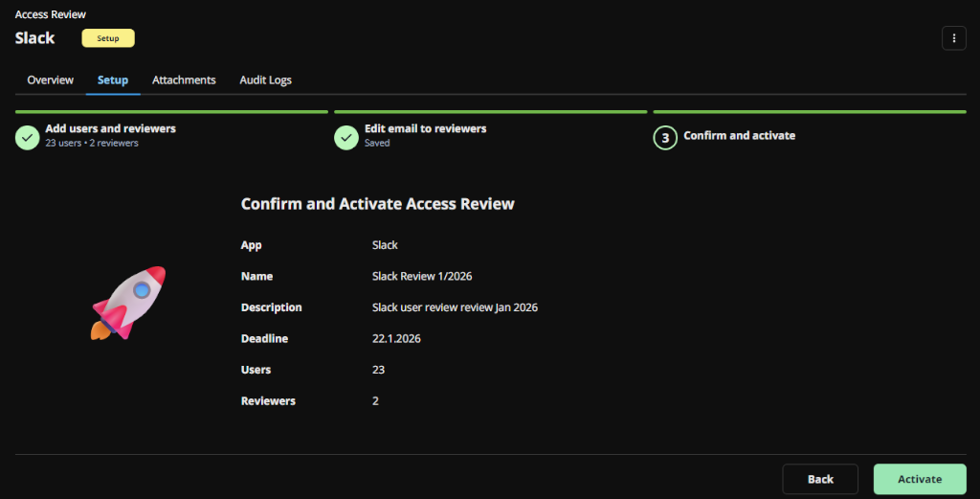The image size is (980, 499).
Task: Click the green checkmark for Add users and reviewers
Action: point(28,138)
